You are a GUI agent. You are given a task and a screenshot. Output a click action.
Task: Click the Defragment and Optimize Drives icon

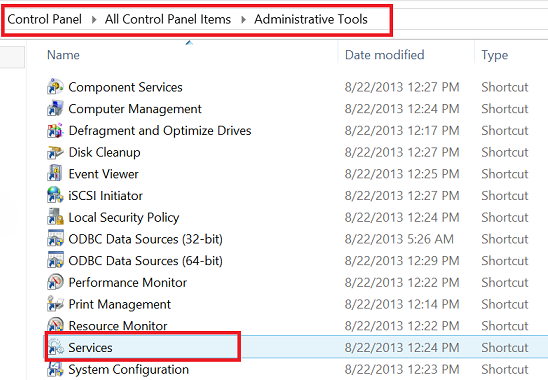coord(55,130)
